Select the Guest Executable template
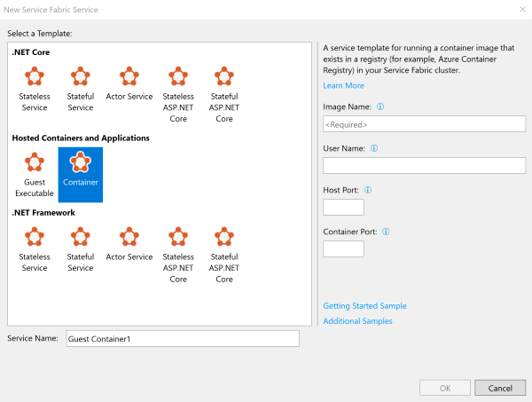 tap(35, 175)
